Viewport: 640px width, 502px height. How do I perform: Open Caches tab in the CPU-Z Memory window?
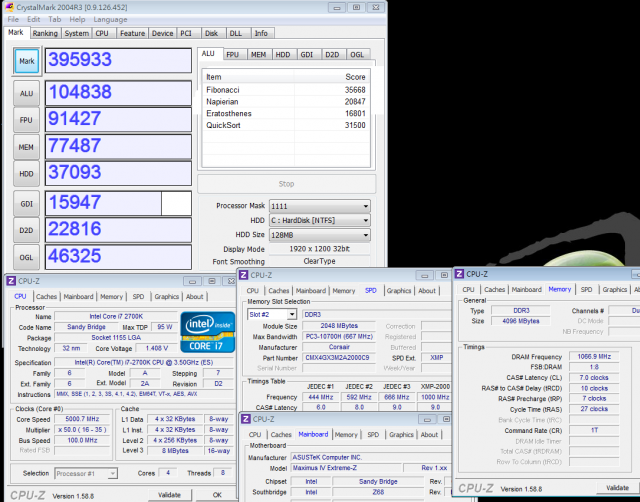(494, 289)
